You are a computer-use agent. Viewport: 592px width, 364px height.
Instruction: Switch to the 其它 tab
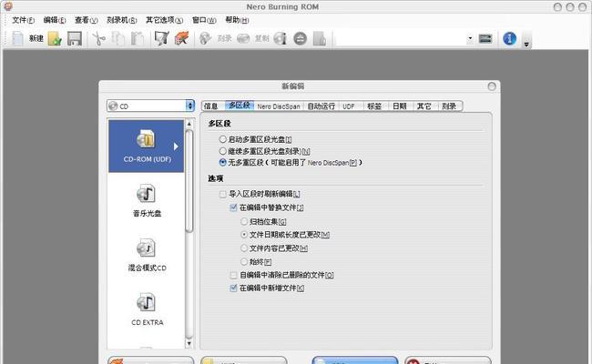(x=424, y=106)
